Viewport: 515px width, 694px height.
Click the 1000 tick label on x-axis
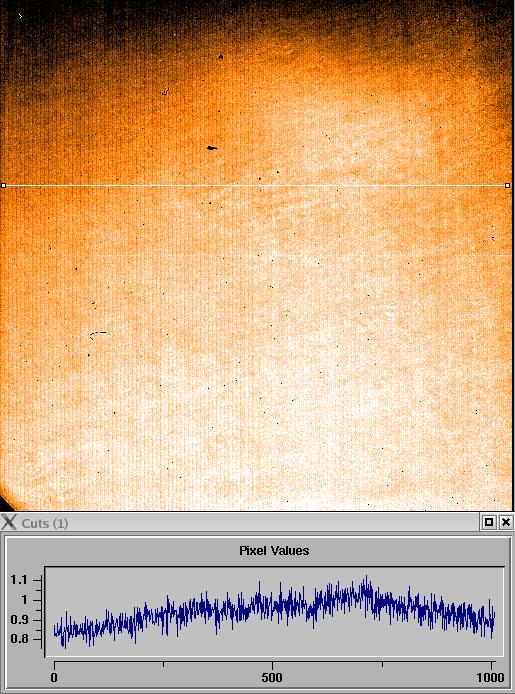[490, 677]
